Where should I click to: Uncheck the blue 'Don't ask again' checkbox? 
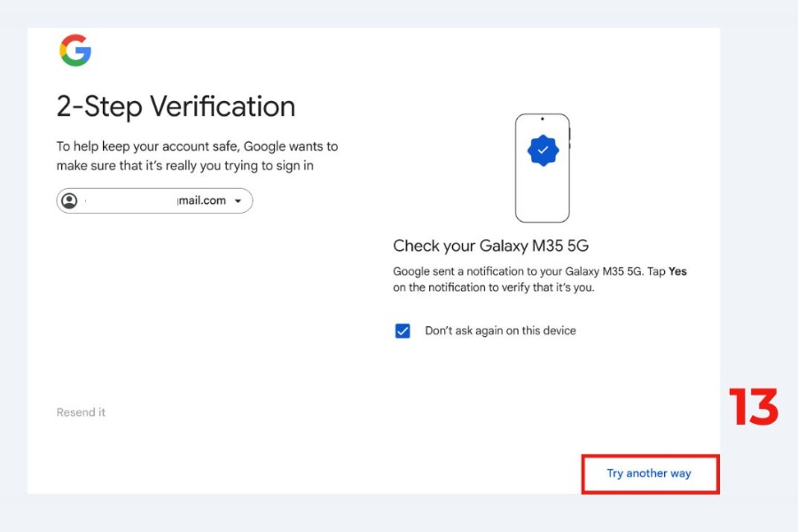(403, 331)
